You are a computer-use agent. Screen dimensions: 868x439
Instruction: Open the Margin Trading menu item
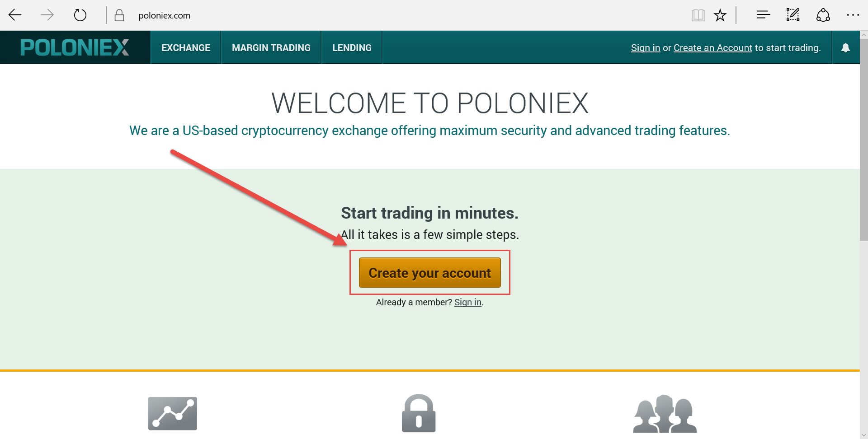tap(271, 48)
